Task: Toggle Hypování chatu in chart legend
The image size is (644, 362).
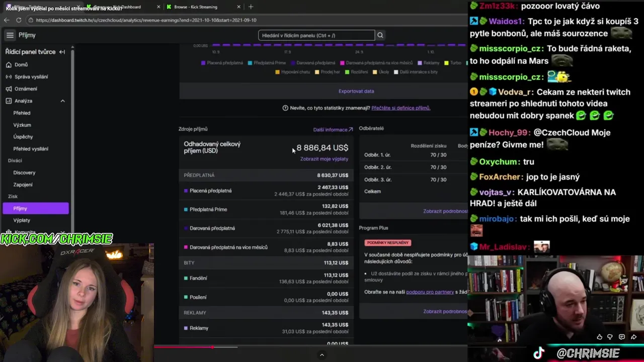Action: (292, 72)
